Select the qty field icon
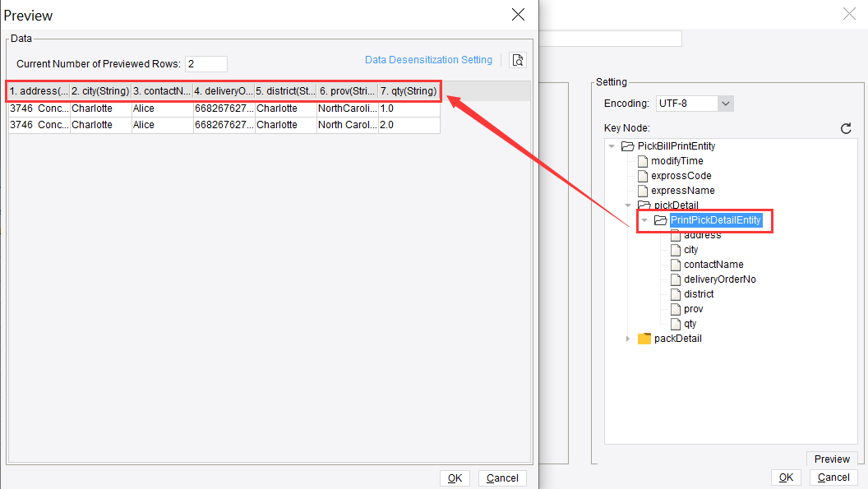Viewport: 868px width, 489px height. (x=676, y=323)
